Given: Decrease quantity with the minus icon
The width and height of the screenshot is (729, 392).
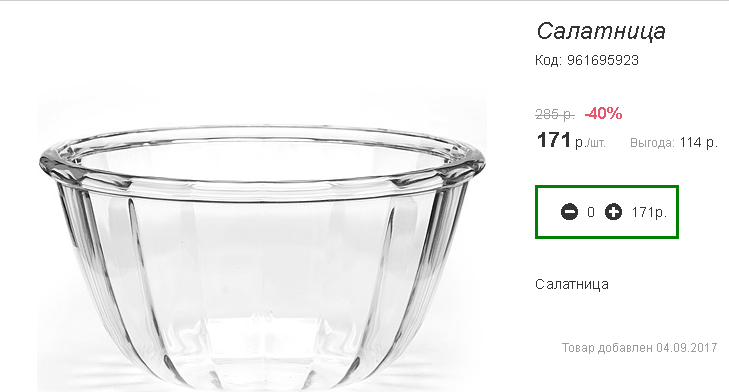Looking at the screenshot, I should pyautogui.click(x=569, y=212).
